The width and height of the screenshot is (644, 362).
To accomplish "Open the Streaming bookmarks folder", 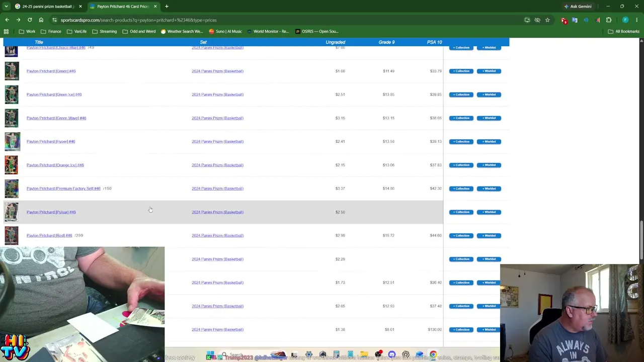I will point(104,31).
